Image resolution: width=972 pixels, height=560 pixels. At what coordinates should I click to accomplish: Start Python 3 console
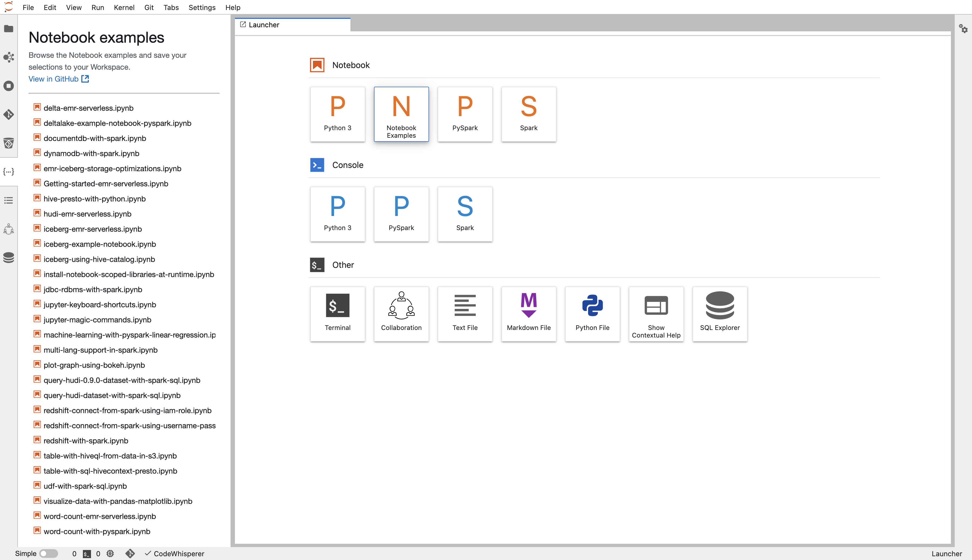(337, 214)
